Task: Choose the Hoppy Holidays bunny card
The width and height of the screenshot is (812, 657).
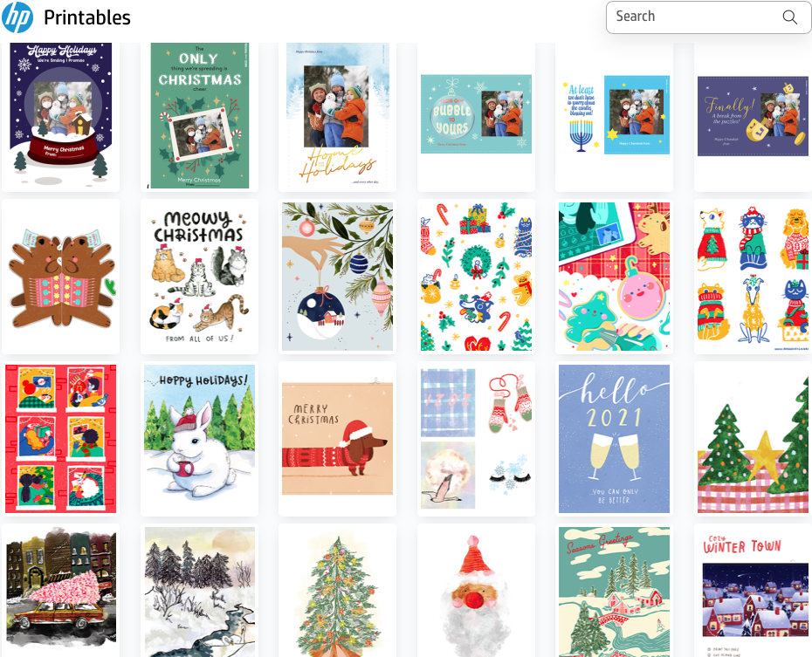Action: point(199,439)
